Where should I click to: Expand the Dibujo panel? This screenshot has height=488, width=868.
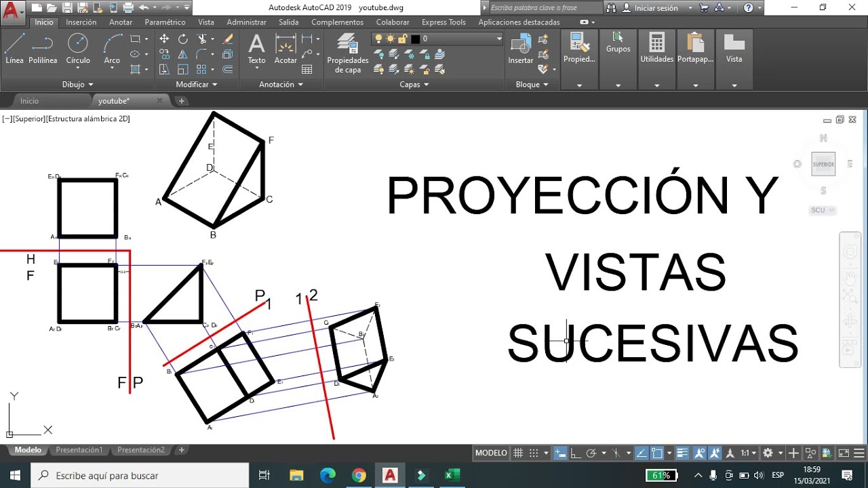tap(77, 85)
